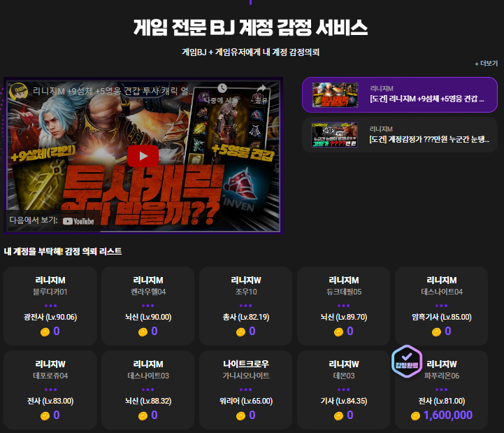Open the 조우10 appraisal card
Screen dimensions: 504x433
pos(246,306)
